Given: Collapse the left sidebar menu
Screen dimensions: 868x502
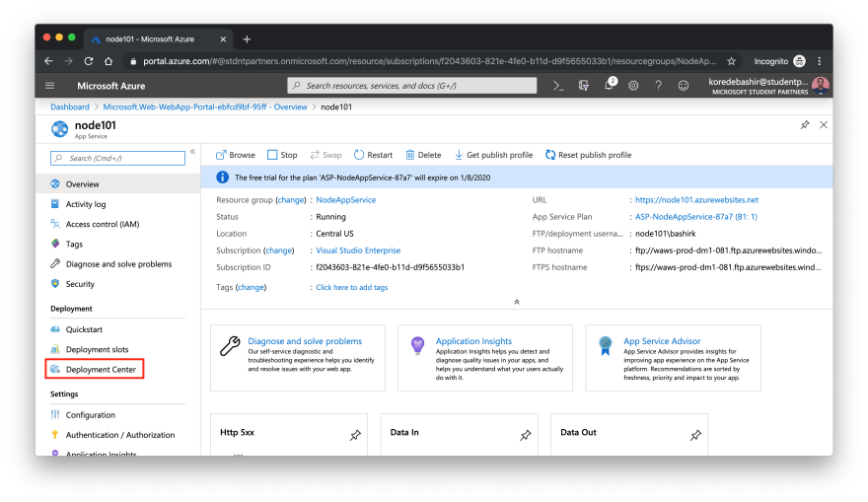Looking at the screenshot, I should point(192,152).
